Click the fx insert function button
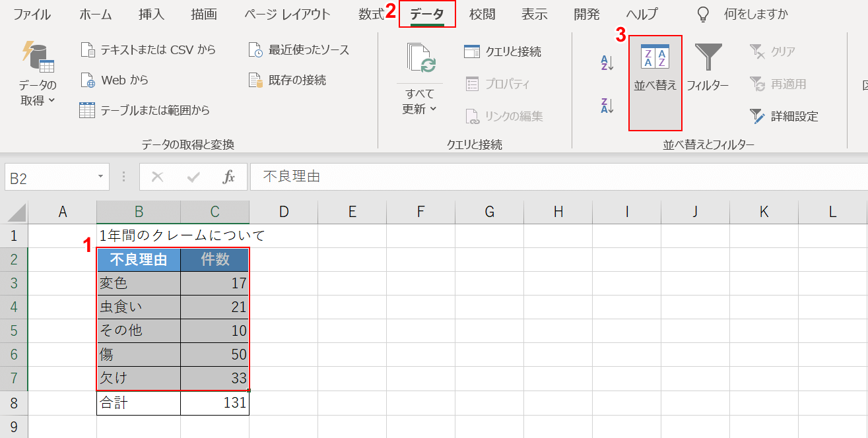This screenshot has width=868, height=438. pyautogui.click(x=230, y=176)
